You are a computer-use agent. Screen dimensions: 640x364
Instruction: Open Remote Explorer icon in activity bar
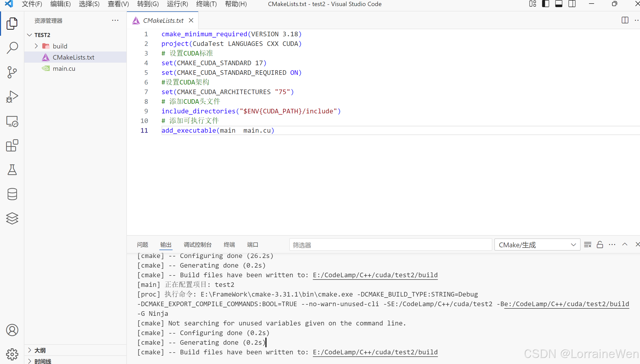[12, 121]
